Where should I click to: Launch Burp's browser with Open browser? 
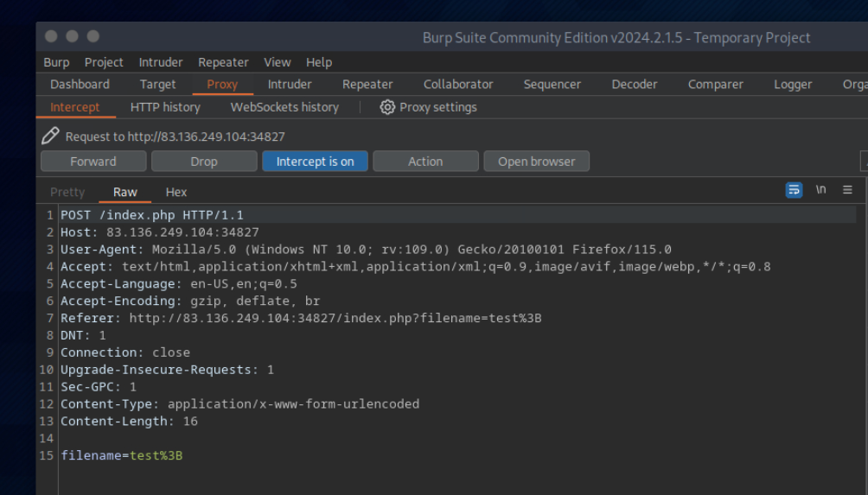coord(536,162)
